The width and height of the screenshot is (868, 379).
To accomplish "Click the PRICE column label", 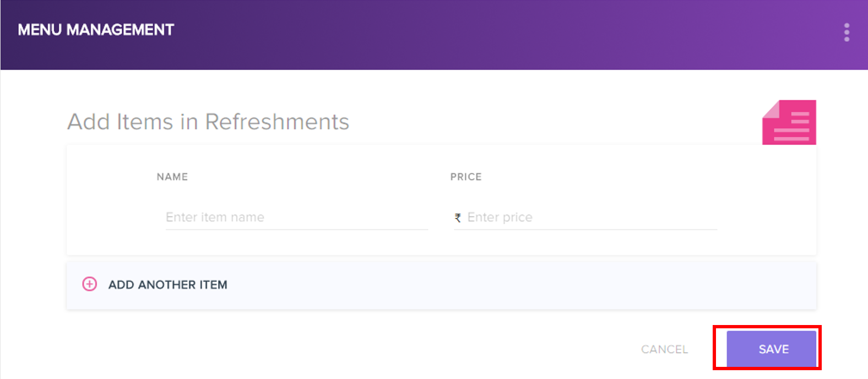I will point(466,177).
